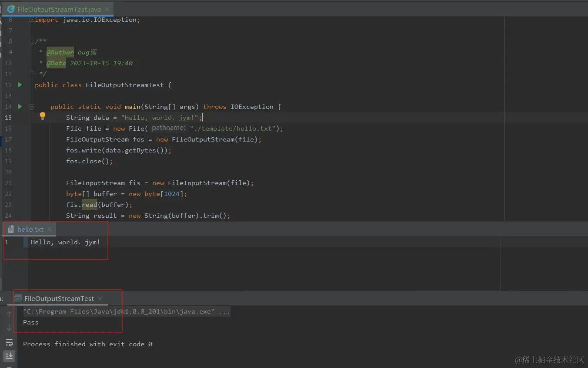Collapse the main method fold marker on line 14
Image resolution: width=588 pixels, height=368 pixels.
[x=32, y=107]
